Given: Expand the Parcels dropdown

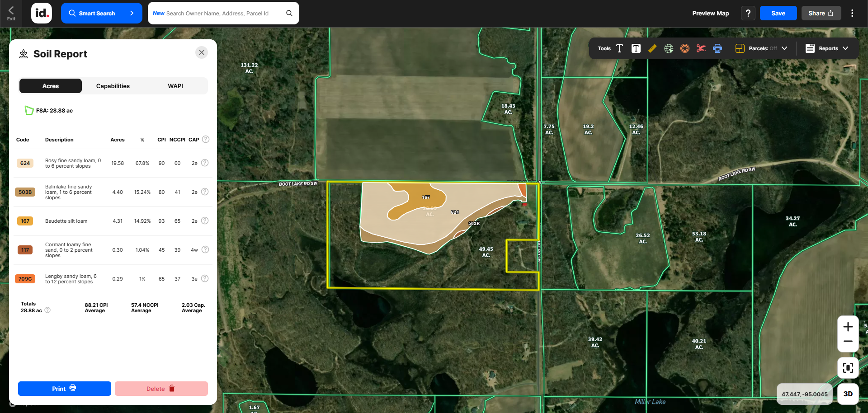Looking at the screenshot, I should [785, 48].
